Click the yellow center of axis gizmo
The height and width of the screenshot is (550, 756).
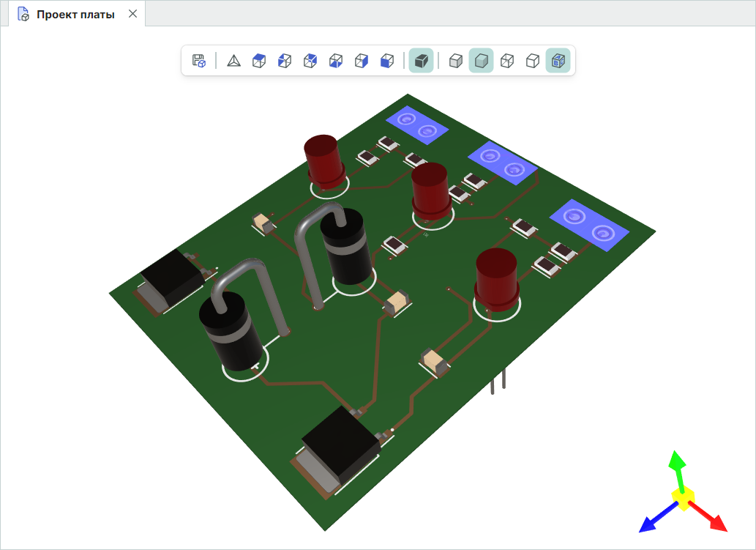tap(683, 499)
